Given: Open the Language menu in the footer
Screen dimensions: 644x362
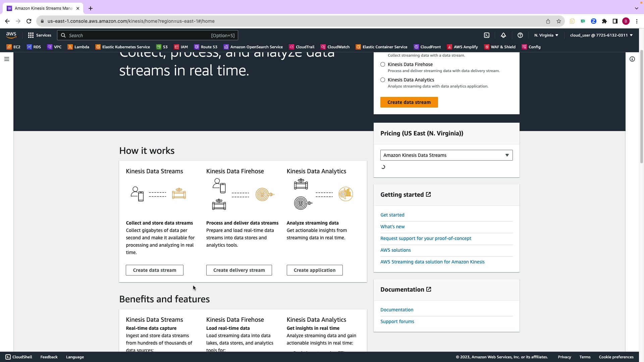Looking at the screenshot, I should click(75, 357).
